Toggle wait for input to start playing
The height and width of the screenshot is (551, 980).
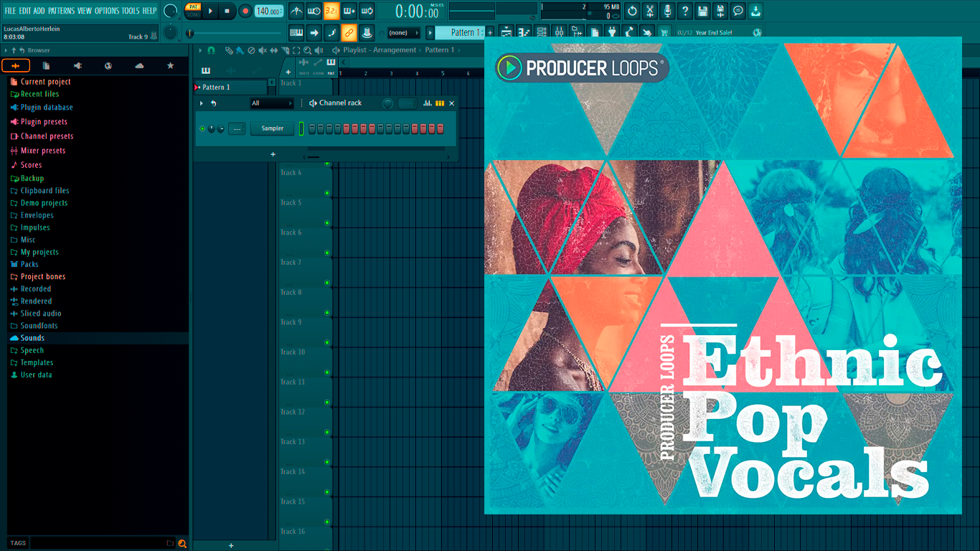click(x=314, y=11)
